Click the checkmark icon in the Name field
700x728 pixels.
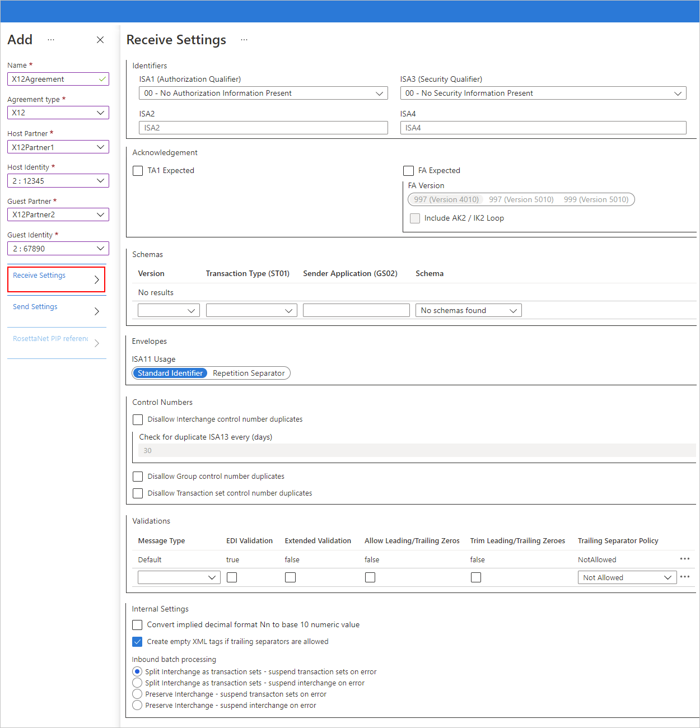(102, 79)
